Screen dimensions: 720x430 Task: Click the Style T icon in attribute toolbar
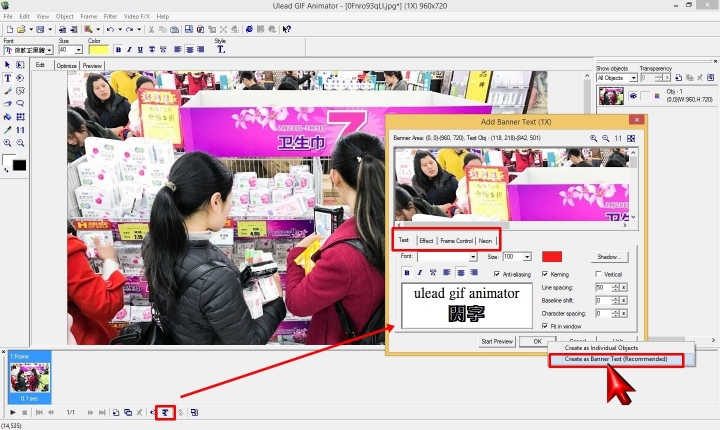[220, 49]
